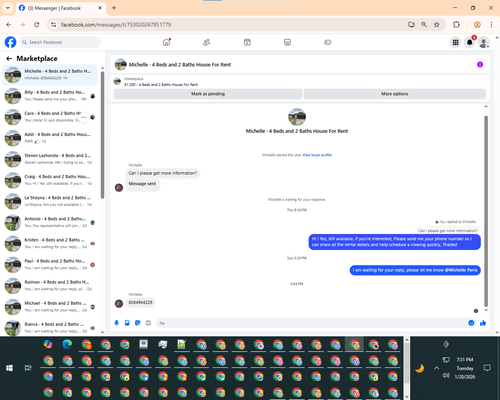500x400 pixels.
Task: Click the voice clip microphone icon
Action: click(x=117, y=323)
